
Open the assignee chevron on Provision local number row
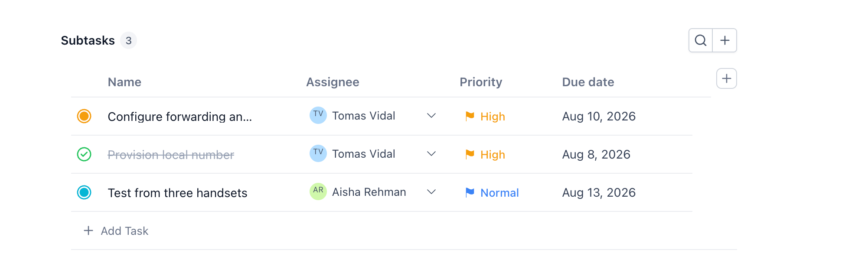(431, 154)
